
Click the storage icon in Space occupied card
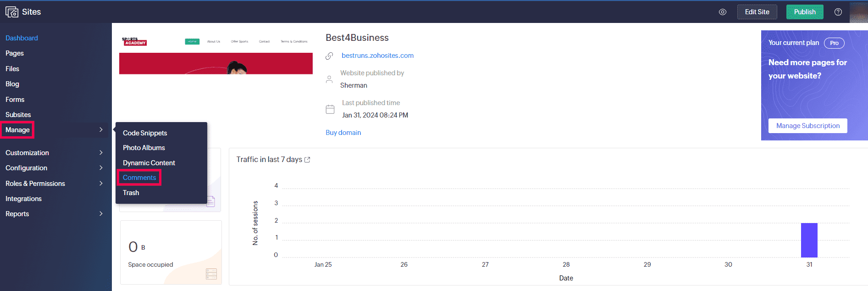211,274
